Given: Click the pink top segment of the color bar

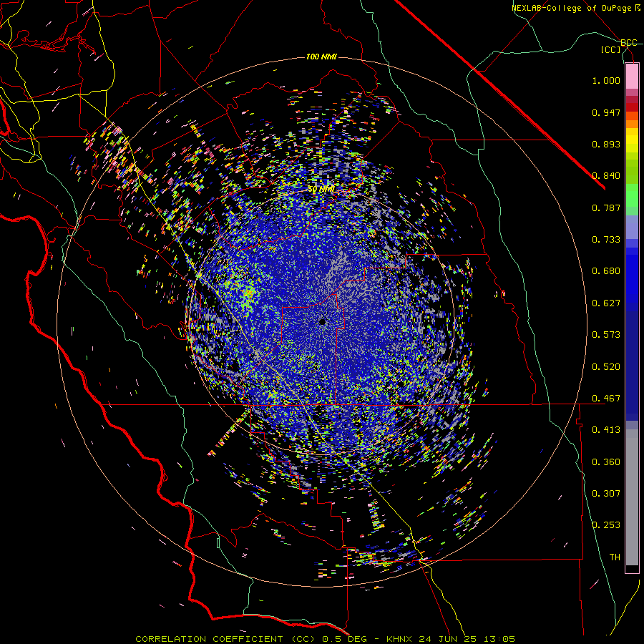Looking at the screenshot, I should pos(632,76).
